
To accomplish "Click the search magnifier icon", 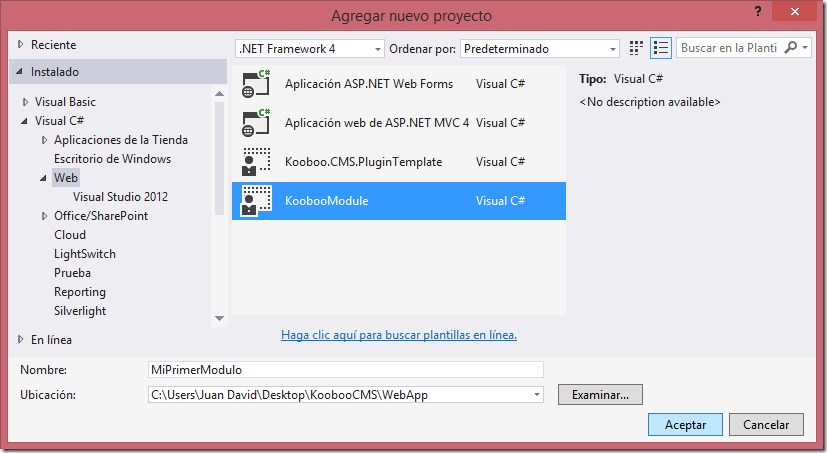I will click(790, 47).
